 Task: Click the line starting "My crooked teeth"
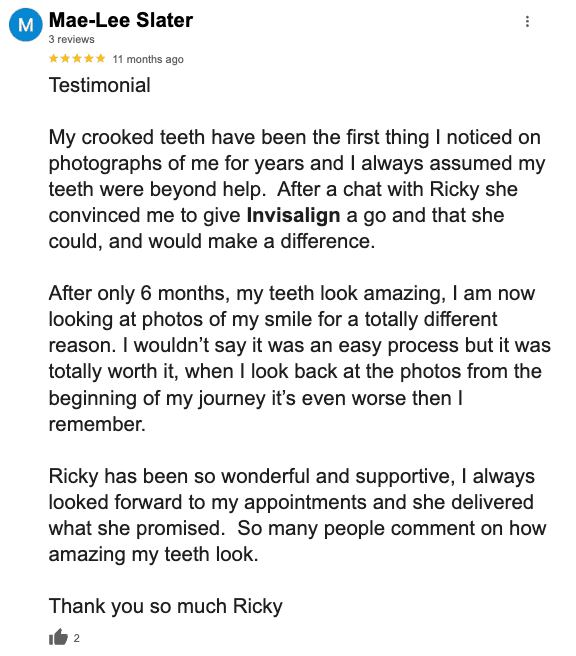pyautogui.click(x=294, y=138)
